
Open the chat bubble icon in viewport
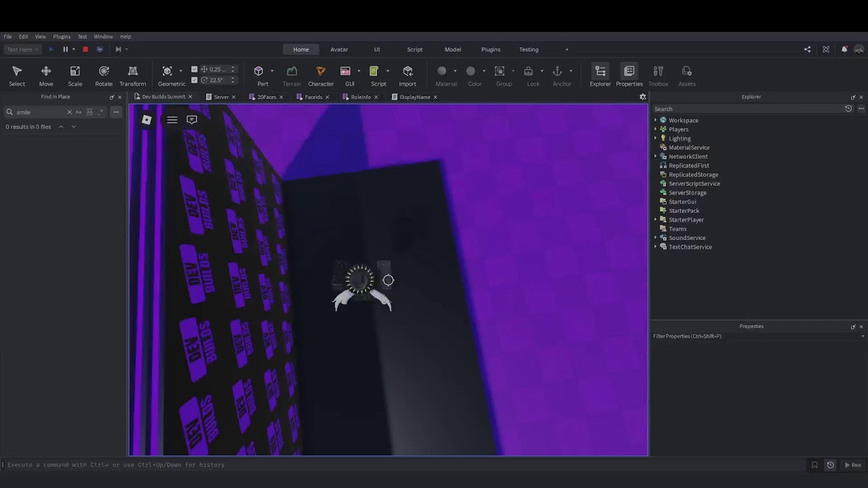click(x=192, y=120)
